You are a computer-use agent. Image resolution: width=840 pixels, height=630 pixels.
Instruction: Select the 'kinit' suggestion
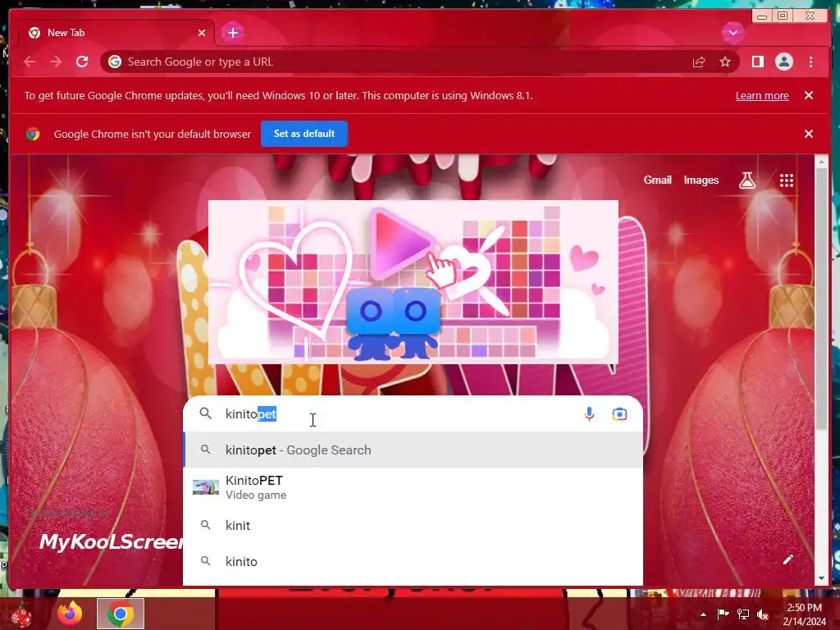tap(413, 526)
